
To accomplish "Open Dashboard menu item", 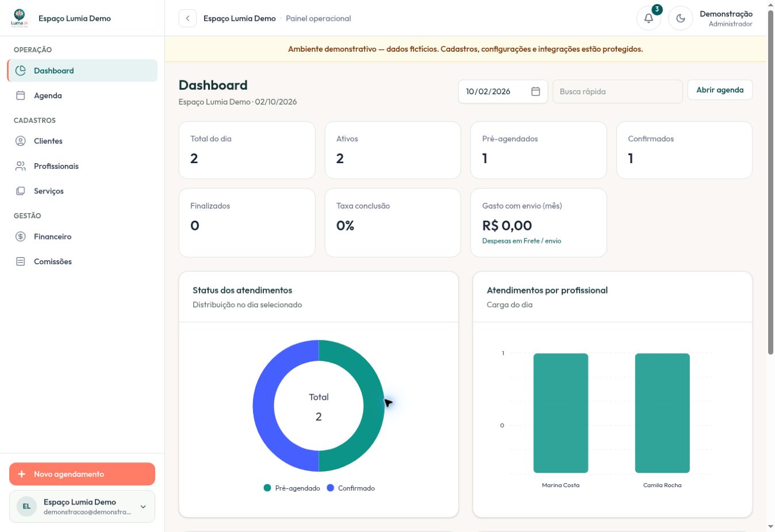I will (x=82, y=71).
